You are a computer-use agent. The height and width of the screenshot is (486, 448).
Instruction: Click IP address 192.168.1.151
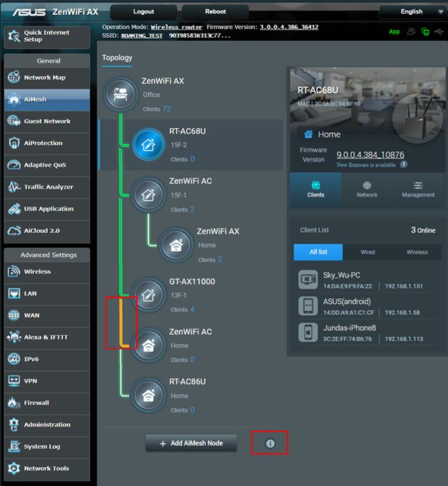[403, 286]
